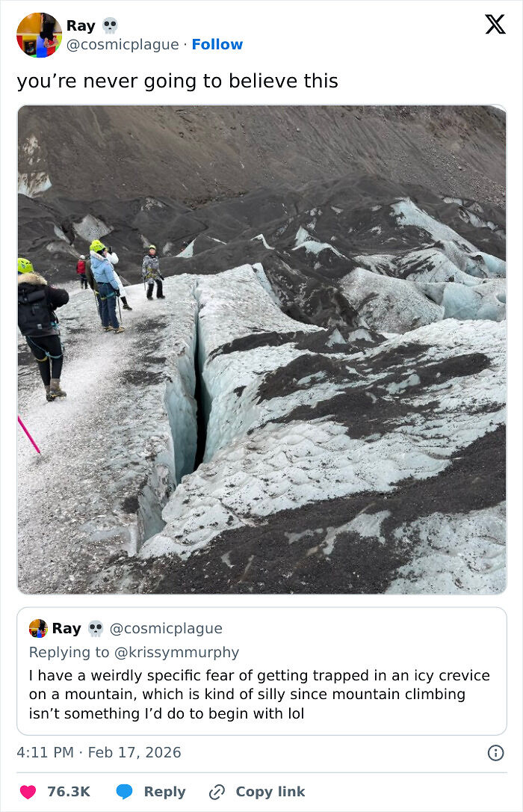The width and height of the screenshot is (523, 812).
Task: Open the quoted tweet about icy crevice fear
Action: point(260,694)
